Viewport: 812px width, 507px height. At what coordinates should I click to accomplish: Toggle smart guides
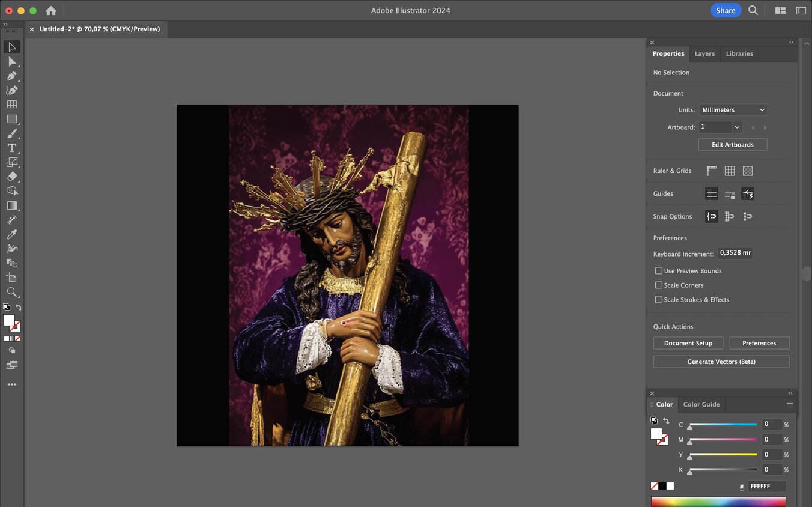[x=748, y=194]
